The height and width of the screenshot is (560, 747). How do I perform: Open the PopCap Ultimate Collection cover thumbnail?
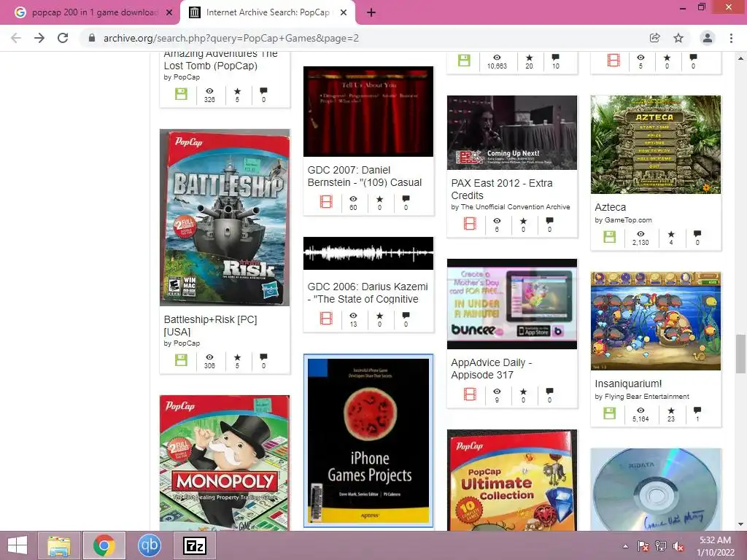tap(512, 480)
